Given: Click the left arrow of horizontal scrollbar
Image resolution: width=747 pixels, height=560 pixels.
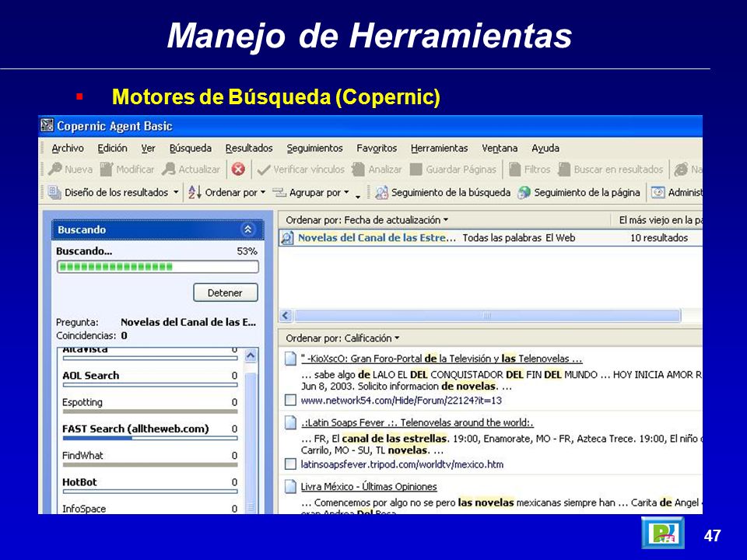Looking at the screenshot, I should (x=286, y=315).
